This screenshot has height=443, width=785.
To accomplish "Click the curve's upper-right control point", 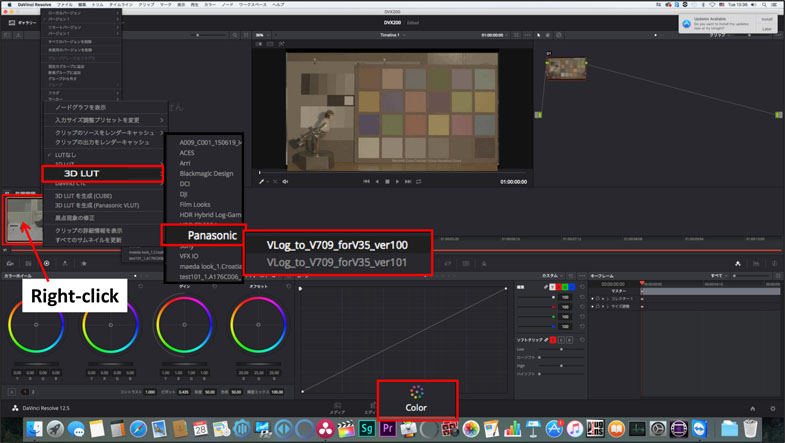I will [x=506, y=288].
